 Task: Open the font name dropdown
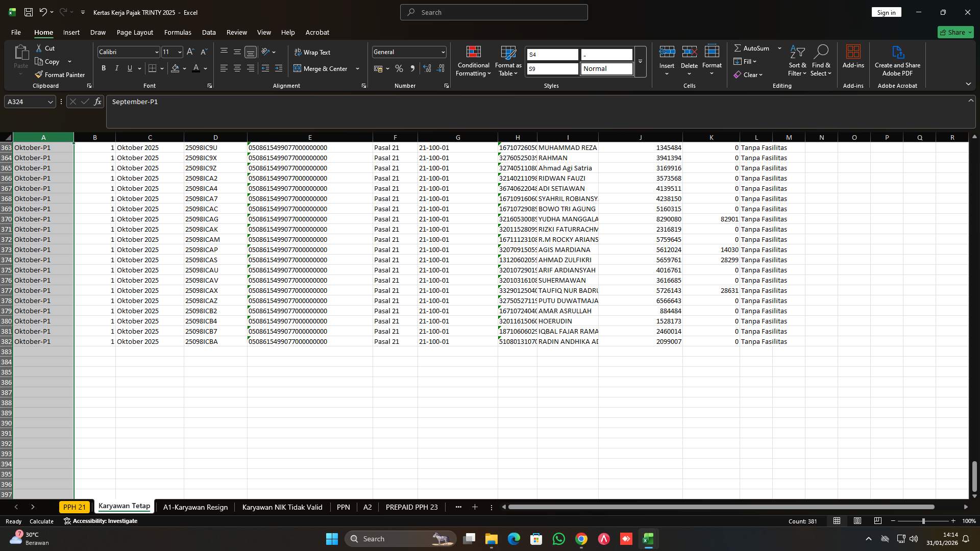pos(156,52)
